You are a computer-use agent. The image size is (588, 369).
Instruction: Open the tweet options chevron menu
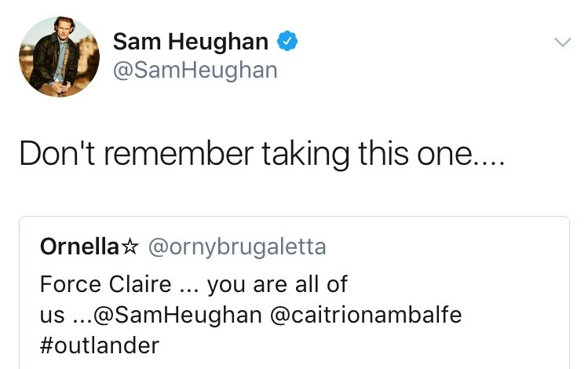563,42
